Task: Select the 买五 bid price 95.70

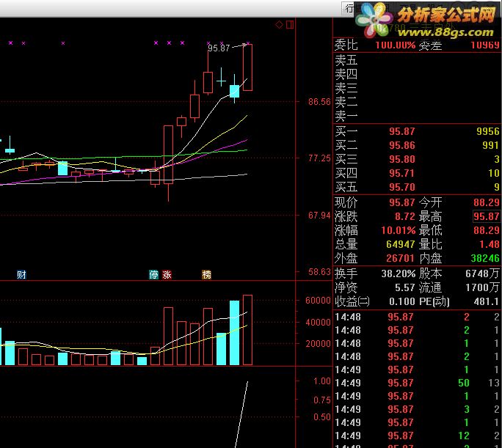Action: pos(401,187)
